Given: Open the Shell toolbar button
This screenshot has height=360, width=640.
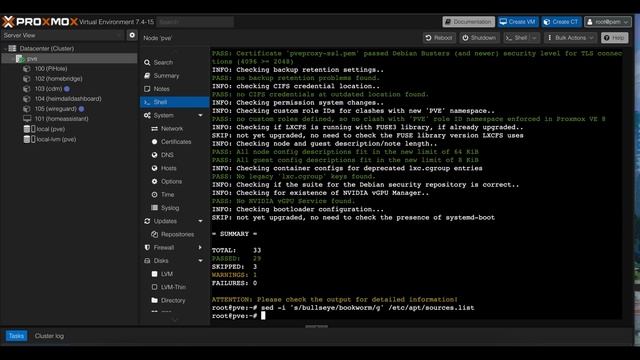Looking at the screenshot, I should point(517,38).
